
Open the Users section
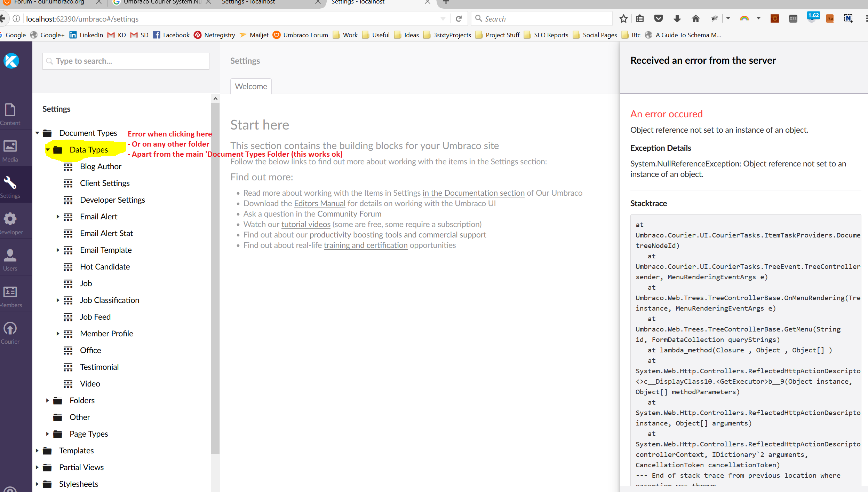click(10, 260)
